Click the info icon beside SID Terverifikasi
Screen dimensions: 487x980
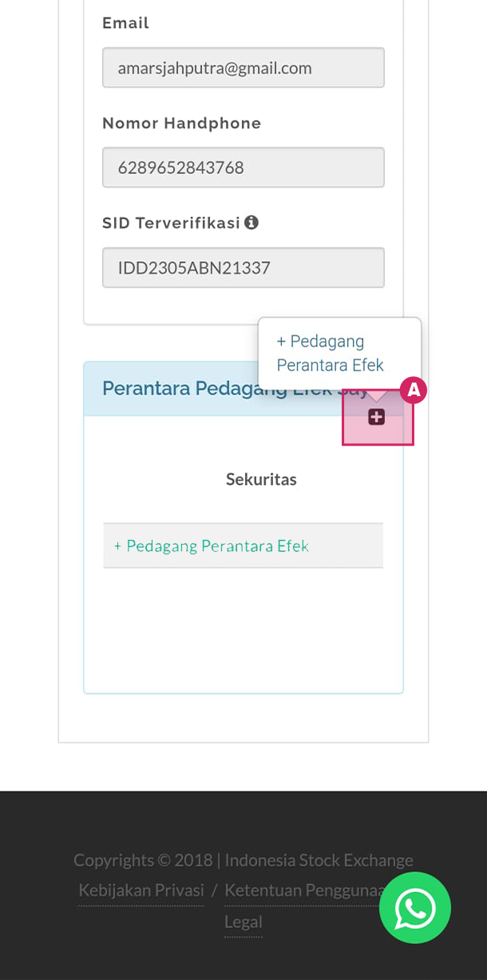tap(251, 223)
